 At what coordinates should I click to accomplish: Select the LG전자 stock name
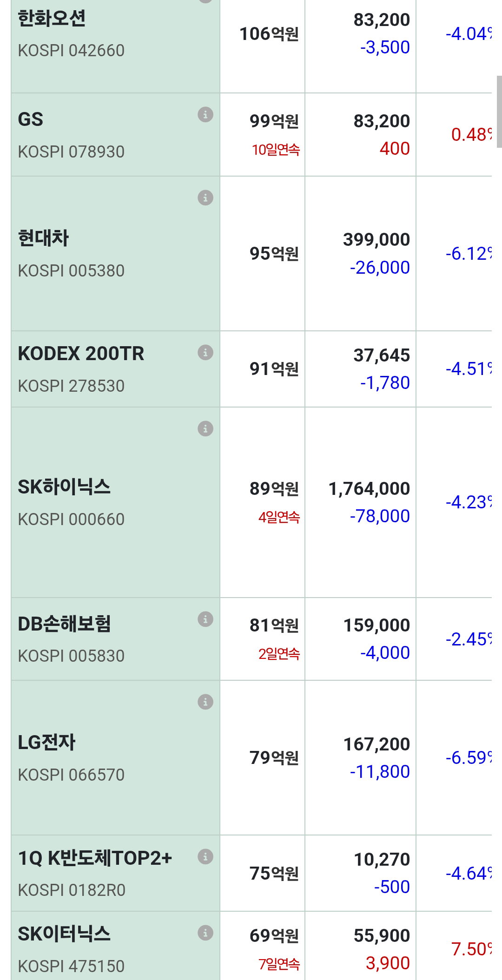[x=46, y=743]
